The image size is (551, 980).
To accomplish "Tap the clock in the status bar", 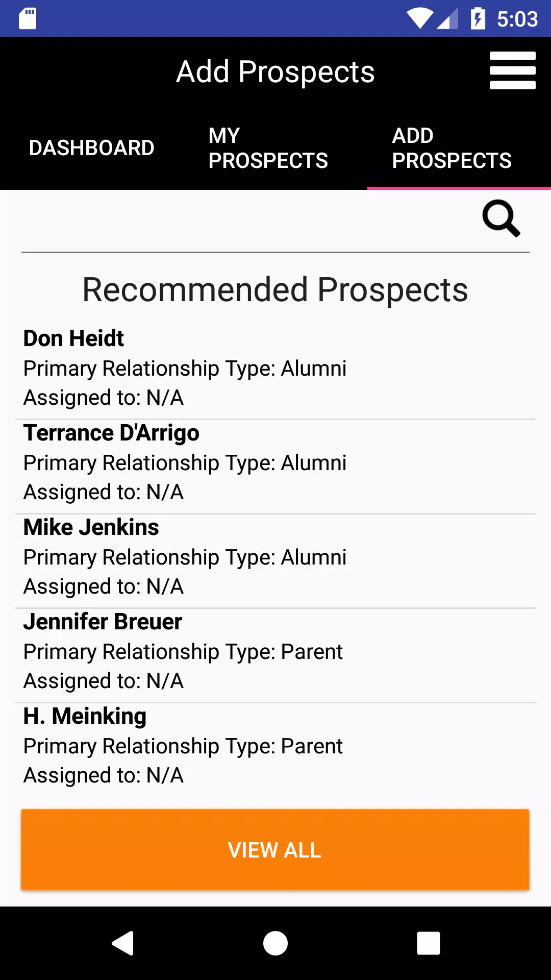I will [x=517, y=19].
